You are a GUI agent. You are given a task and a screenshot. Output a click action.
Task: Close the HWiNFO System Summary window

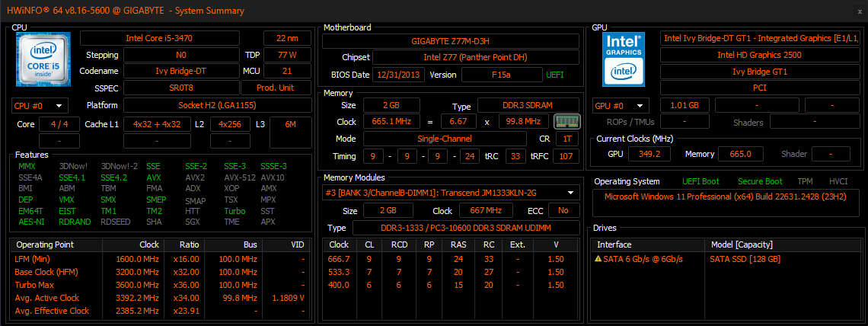pos(852,11)
